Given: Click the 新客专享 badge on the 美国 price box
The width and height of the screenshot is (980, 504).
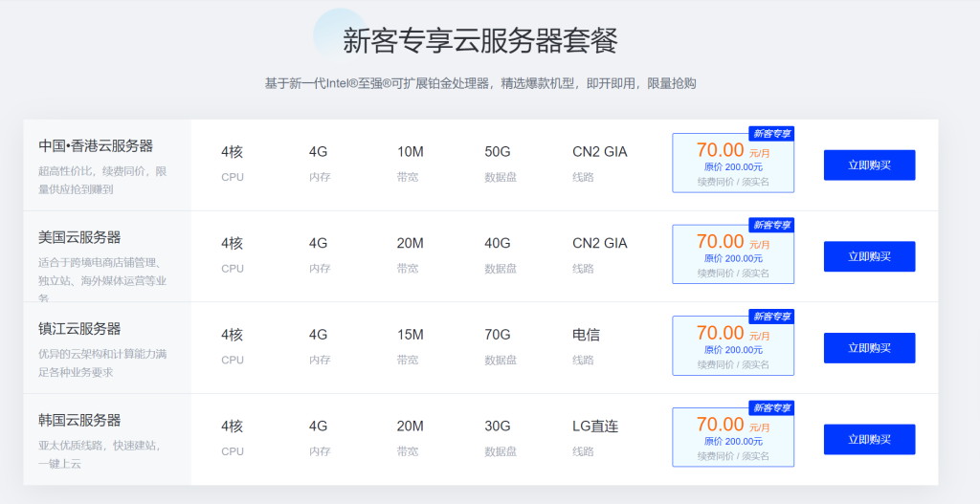Looking at the screenshot, I should (x=771, y=225).
